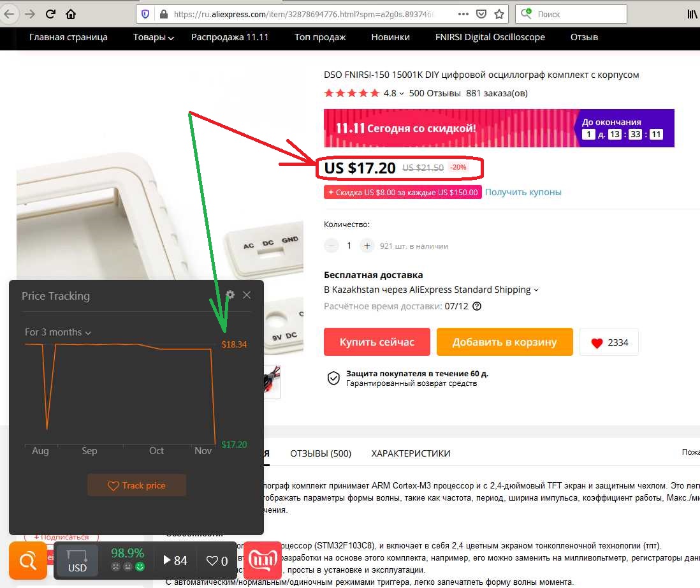The width and height of the screenshot is (700, 588).
Task: Increase quantity with plus button
Action: [367, 246]
